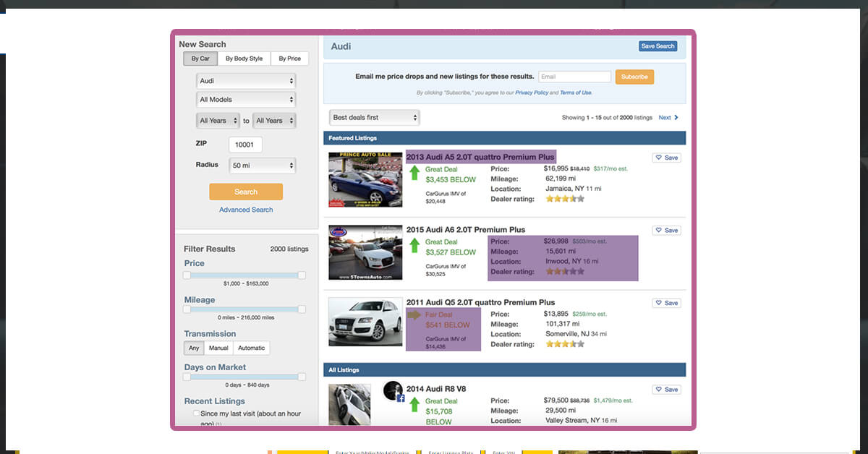This screenshot has width=868, height=454.
Task: Click the Price slider left handle
Action: point(187,275)
